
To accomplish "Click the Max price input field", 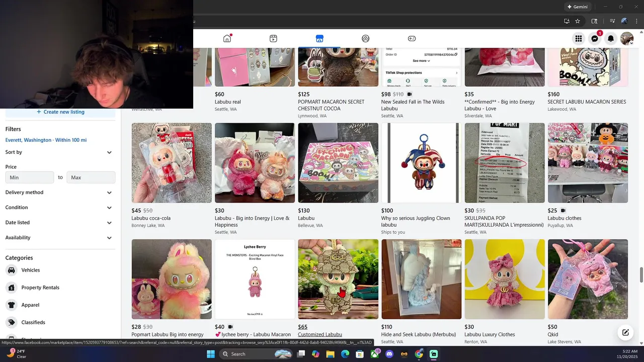I will tap(91, 177).
